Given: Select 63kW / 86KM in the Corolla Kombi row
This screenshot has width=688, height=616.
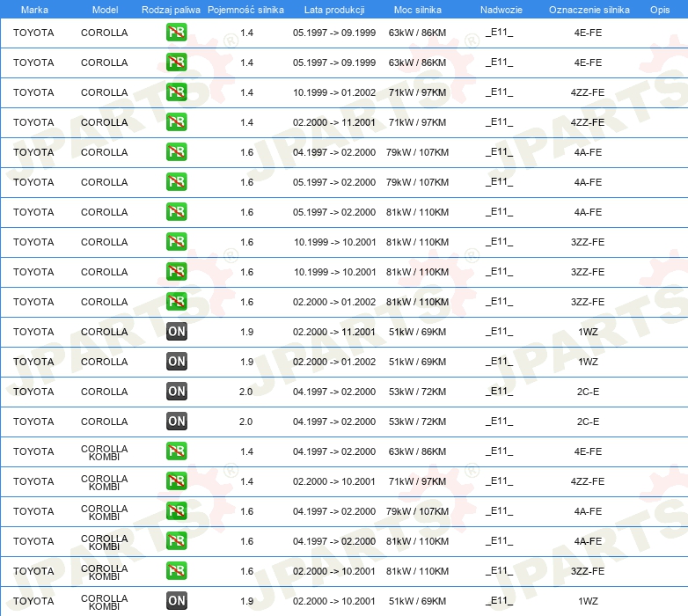Looking at the screenshot, I should point(417,451).
